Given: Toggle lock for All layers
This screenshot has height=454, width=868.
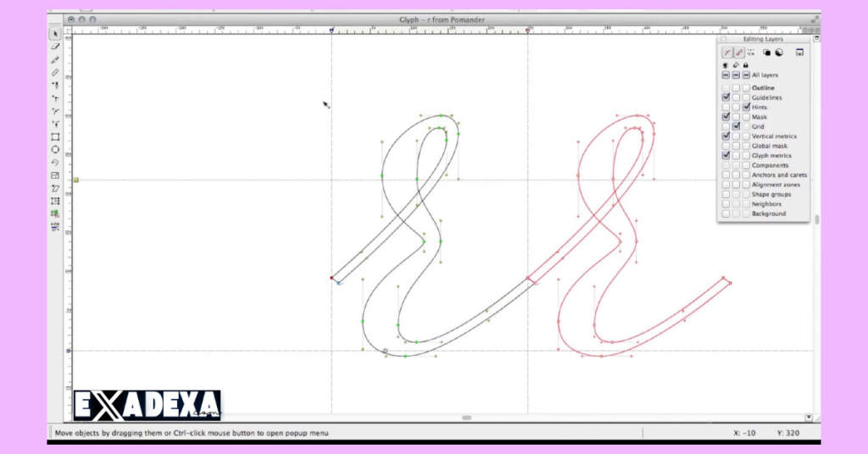Looking at the screenshot, I should click(746, 75).
